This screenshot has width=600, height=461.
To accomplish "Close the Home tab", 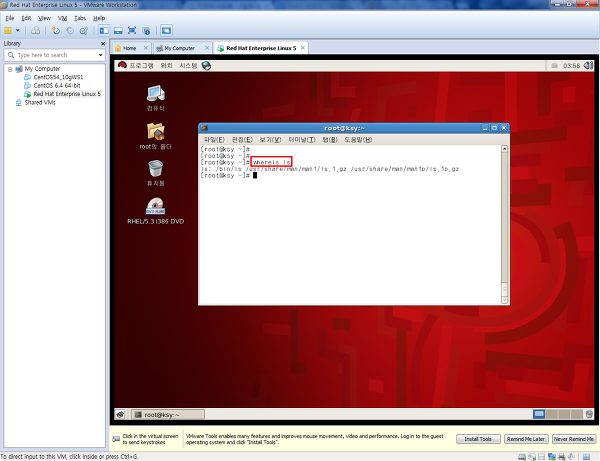I will (146, 48).
